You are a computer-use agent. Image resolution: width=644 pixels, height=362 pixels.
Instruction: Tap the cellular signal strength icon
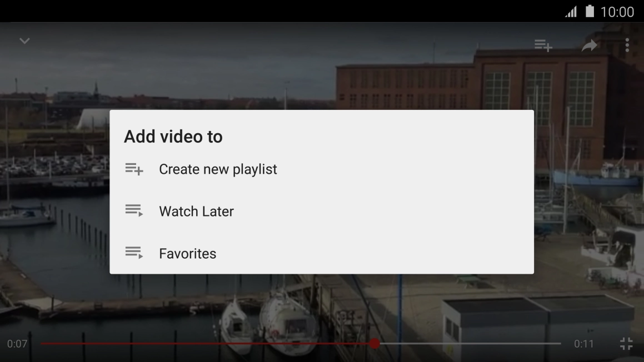pyautogui.click(x=571, y=12)
